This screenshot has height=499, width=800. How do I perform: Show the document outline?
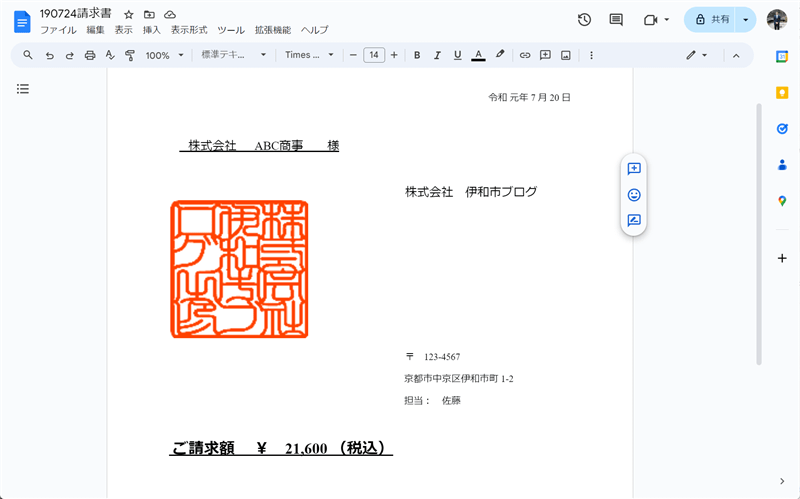point(22,89)
